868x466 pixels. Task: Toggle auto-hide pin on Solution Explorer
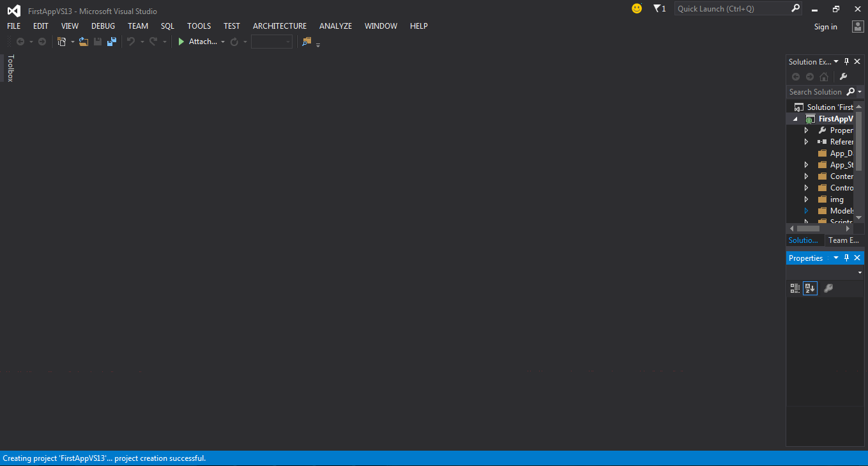pyautogui.click(x=847, y=61)
